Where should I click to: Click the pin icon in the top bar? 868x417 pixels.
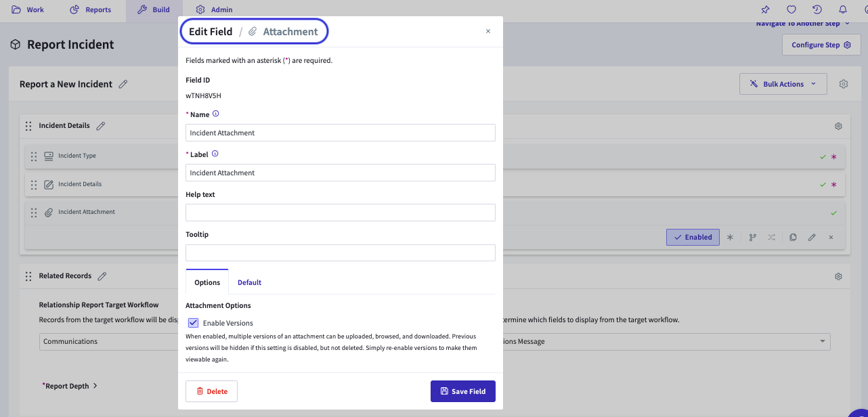[x=765, y=9]
